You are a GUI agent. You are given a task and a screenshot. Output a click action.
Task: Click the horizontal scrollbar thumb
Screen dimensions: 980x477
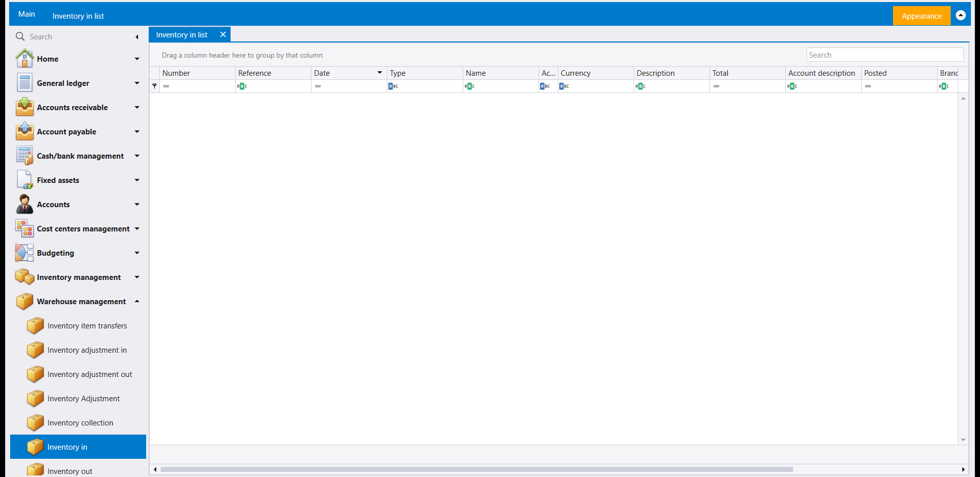pos(476,469)
